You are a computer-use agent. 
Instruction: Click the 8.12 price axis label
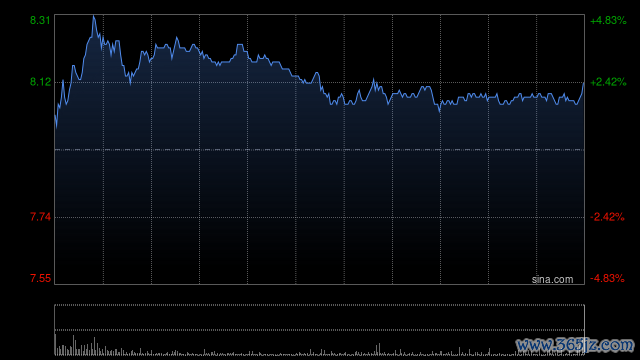coord(40,82)
